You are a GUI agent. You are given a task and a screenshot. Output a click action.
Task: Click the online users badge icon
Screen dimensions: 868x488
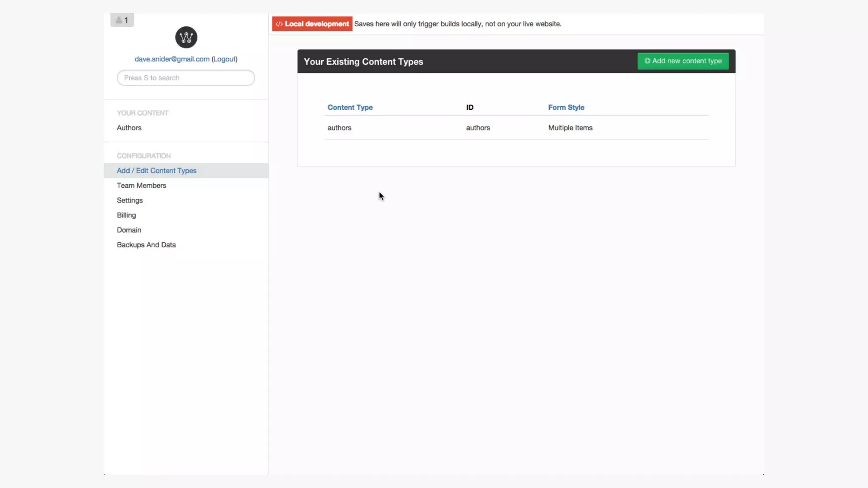[122, 20]
